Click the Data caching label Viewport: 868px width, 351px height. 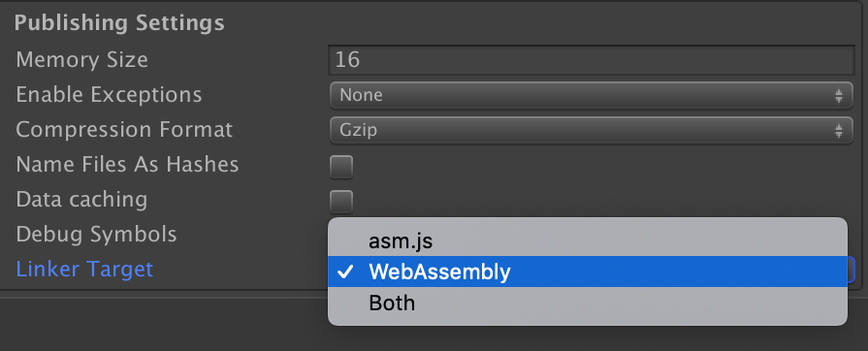tap(81, 200)
